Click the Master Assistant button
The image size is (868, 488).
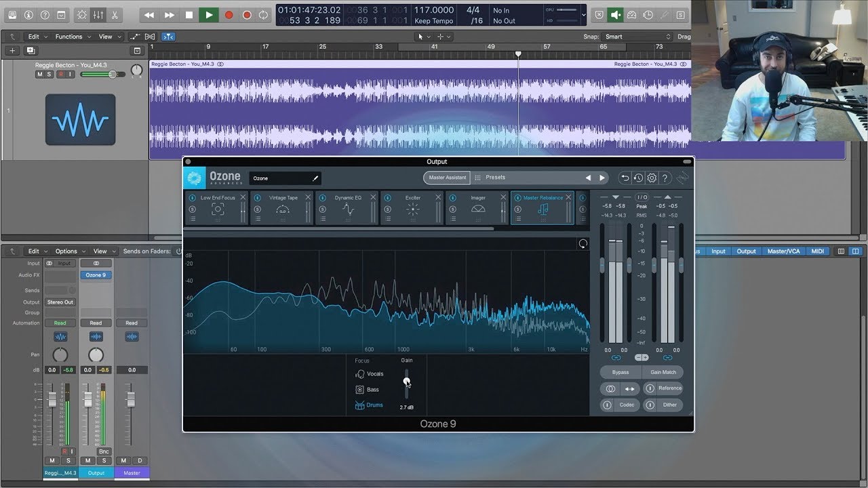point(448,178)
